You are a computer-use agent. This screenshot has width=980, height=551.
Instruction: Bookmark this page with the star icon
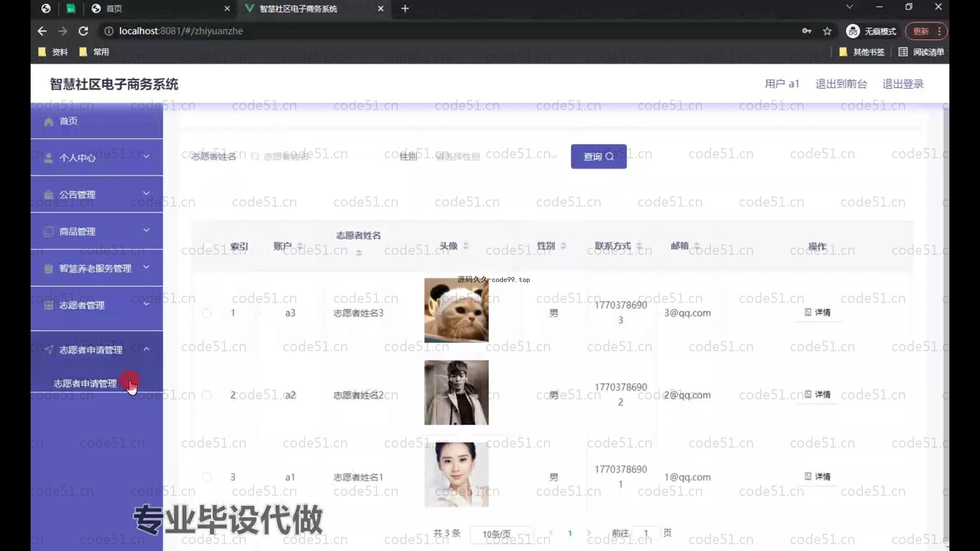coord(827,31)
